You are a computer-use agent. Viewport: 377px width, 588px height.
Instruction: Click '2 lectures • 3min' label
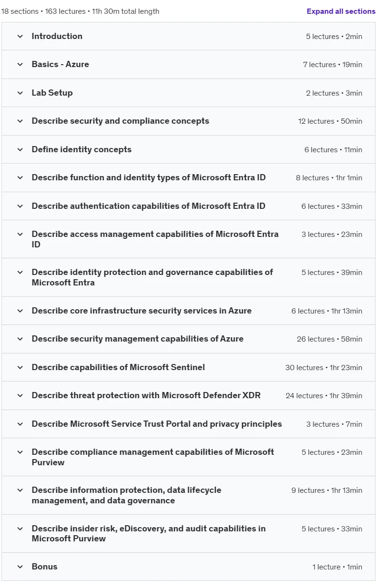(x=334, y=93)
